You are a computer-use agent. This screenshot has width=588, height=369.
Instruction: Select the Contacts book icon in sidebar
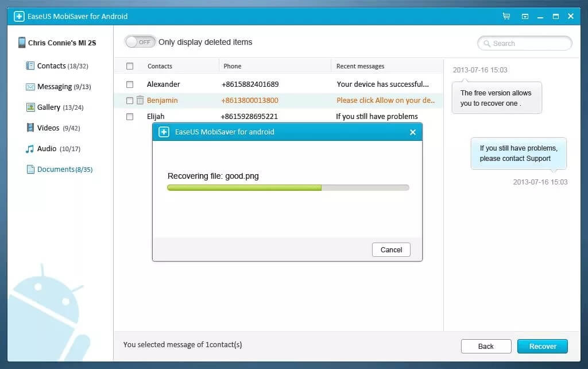click(x=30, y=66)
